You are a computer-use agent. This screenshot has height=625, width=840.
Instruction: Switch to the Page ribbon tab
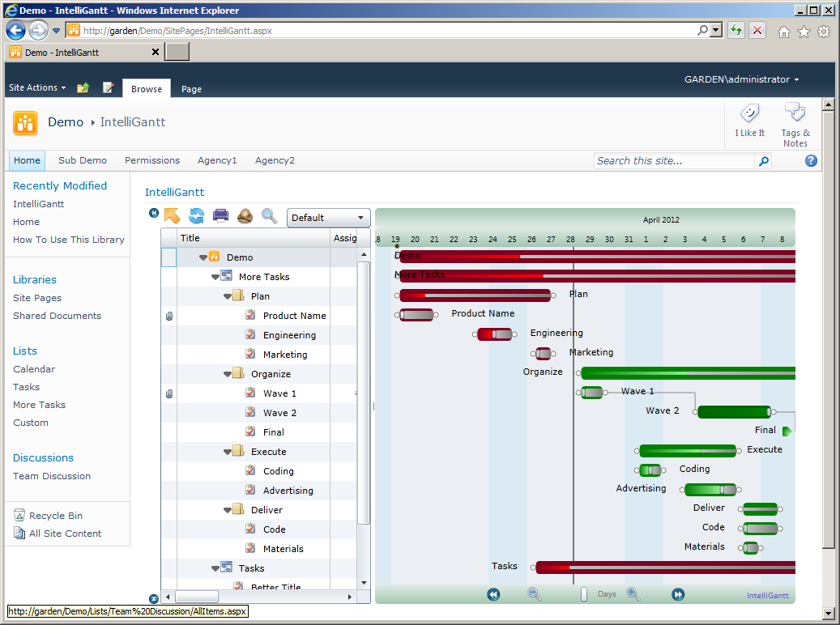coord(191,89)
